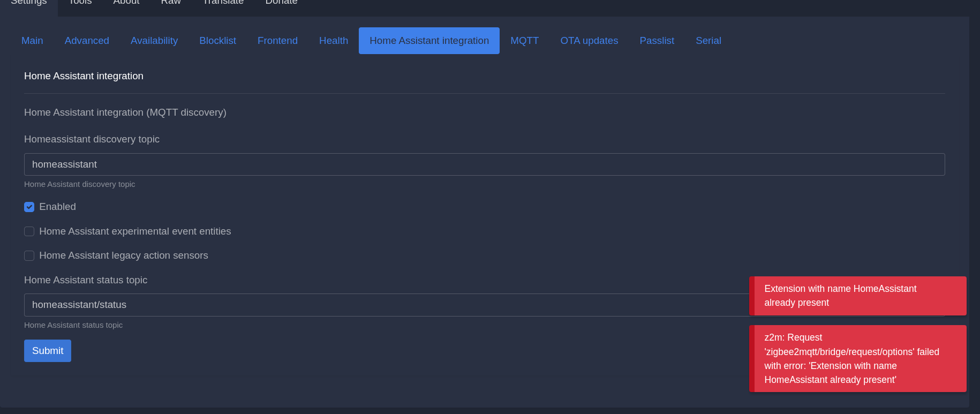Open the Settings menu in top navigation
This screenshot has height=414, width=980.
29,3
